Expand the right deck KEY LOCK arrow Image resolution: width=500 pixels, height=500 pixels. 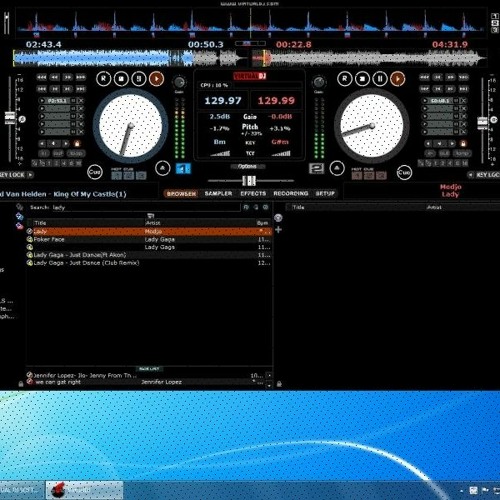[470, 175]
